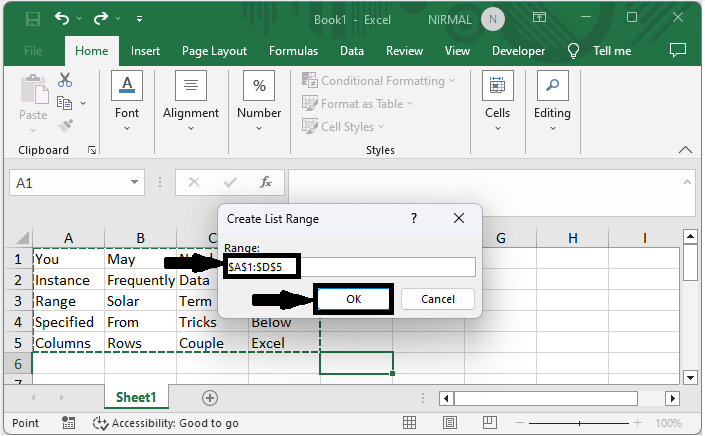Click Cancel in Create List Range dialog

(437, 299)
